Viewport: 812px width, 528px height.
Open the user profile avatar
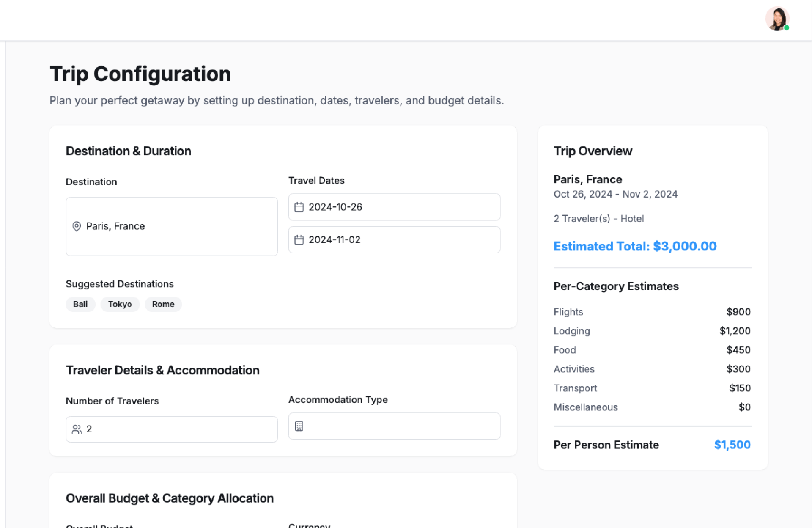click(x=776, y=19)
